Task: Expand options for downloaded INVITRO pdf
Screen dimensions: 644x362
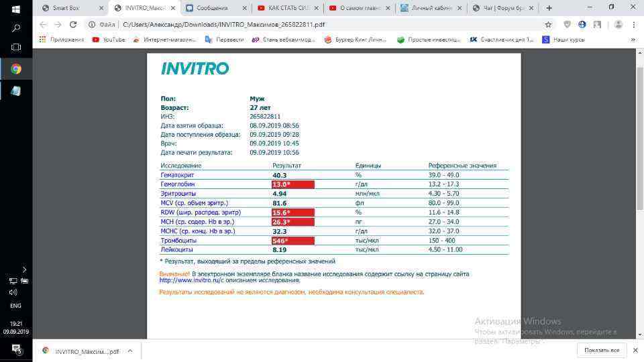Action: click(x=130, y=351)
